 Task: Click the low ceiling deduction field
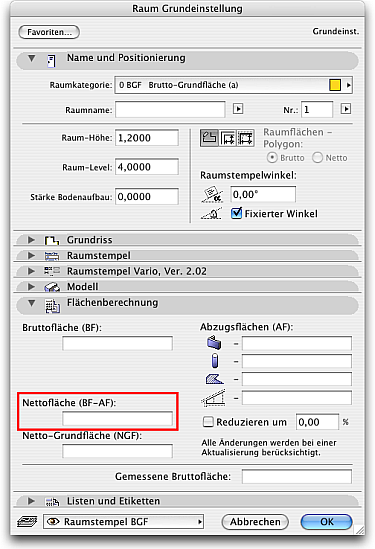click(297, 398)
